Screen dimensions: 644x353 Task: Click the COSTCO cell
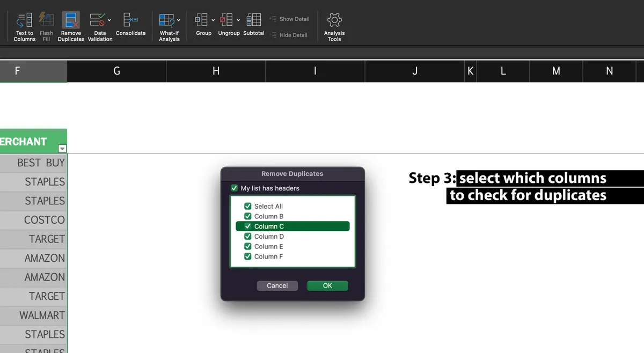point(33,220)
